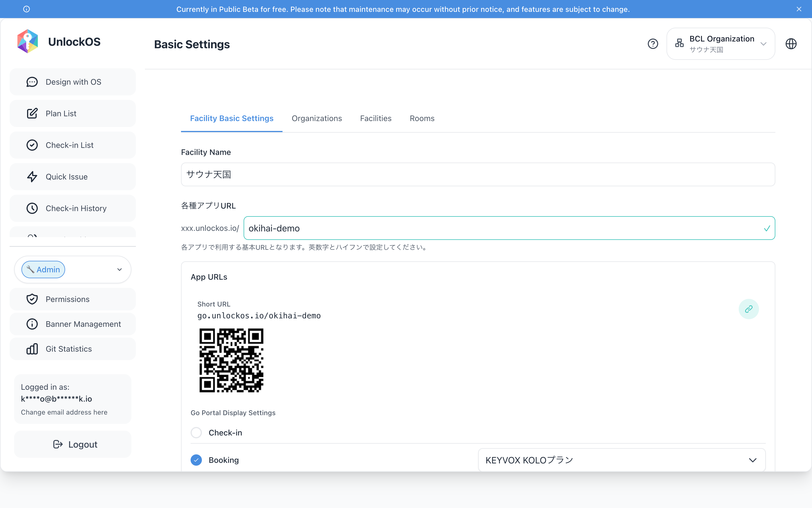812x508 pixels.
Task: Switch to Facility Basic Settings tab
Action: pos(231,118)
